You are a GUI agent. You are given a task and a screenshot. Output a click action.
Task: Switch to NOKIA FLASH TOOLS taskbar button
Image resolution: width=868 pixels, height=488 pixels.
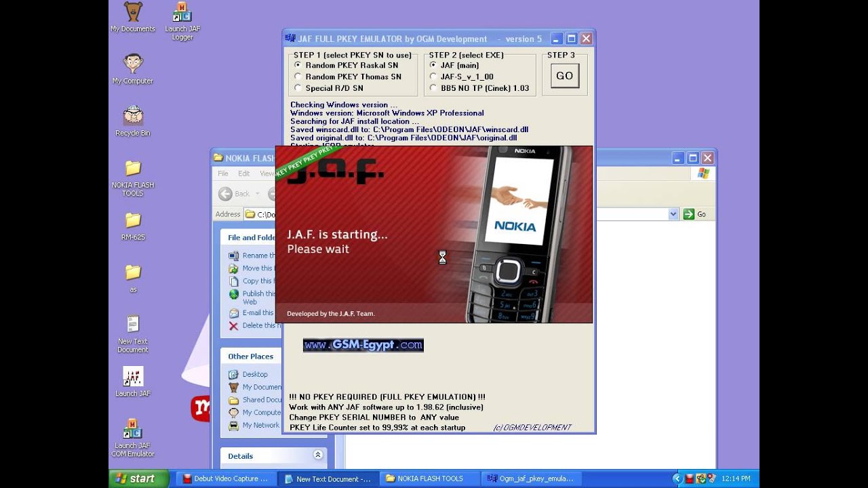point(429,479)
